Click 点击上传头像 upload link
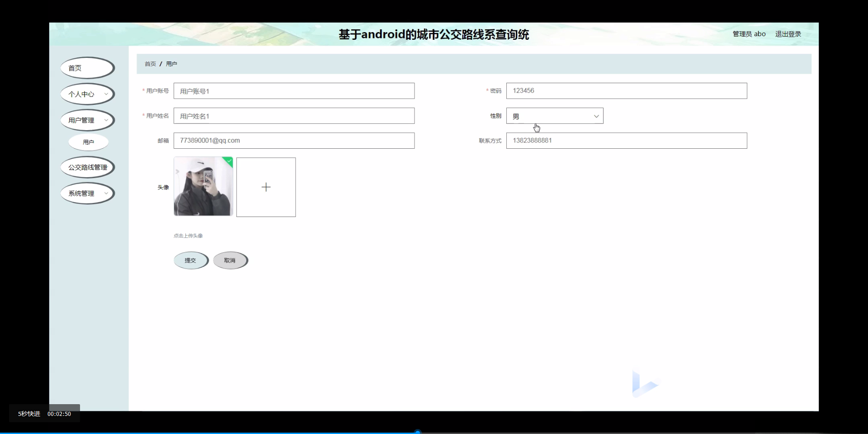 click(188, 235)
